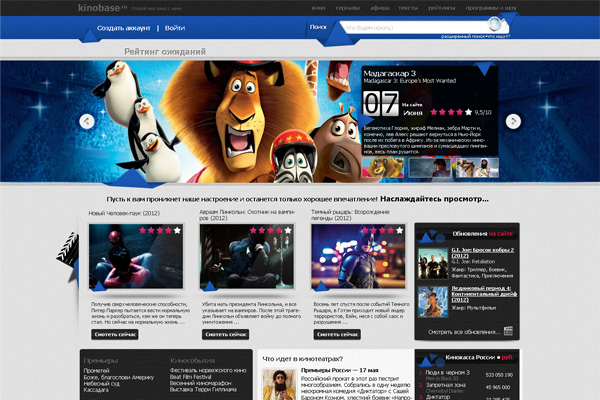
Task: Open расширенный поиск link
Action: [463, 36]
